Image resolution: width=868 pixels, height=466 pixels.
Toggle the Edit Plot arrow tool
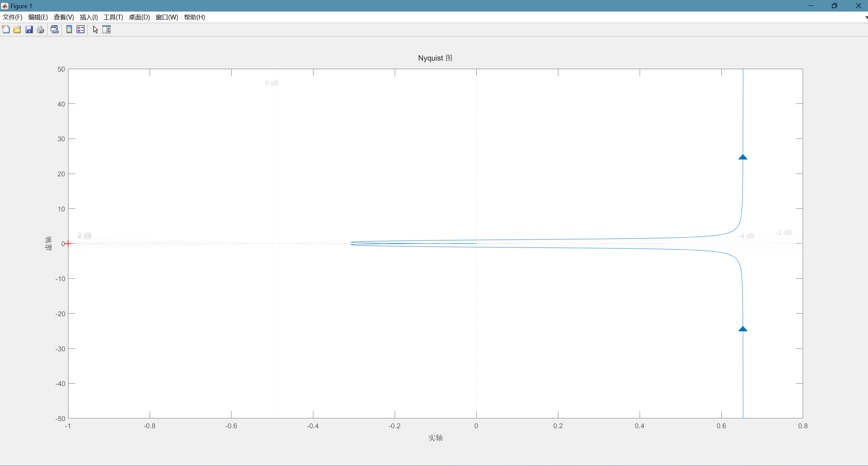[95, 30]
